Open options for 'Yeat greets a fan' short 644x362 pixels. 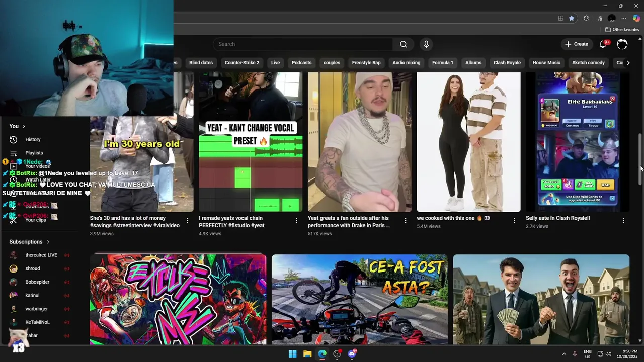coord(406,221)
